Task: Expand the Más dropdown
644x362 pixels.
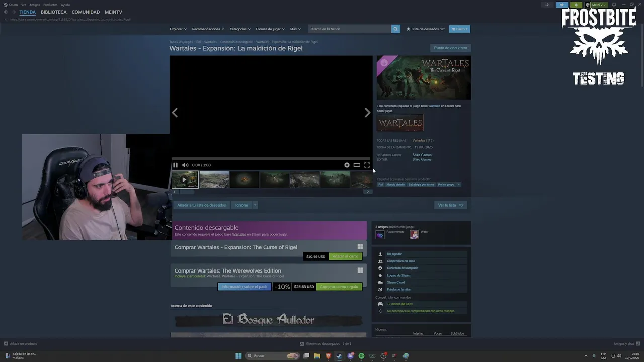Action: click(295, 29)
